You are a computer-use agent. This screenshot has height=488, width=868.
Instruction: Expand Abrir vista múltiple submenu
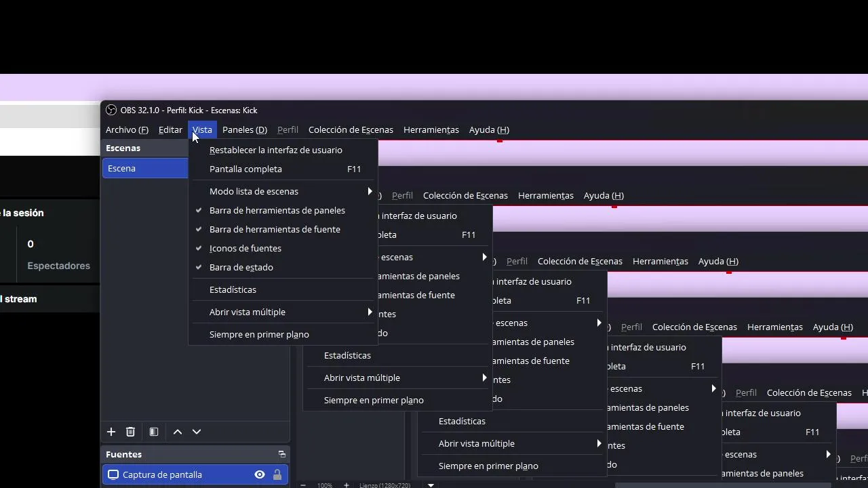pyautogui.click(x=283, y=312)
